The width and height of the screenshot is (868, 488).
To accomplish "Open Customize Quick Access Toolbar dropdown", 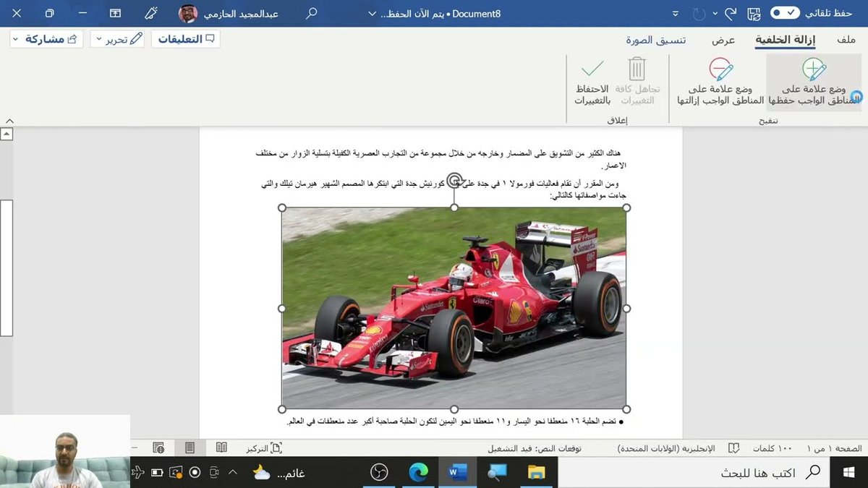I will point(676,14).
